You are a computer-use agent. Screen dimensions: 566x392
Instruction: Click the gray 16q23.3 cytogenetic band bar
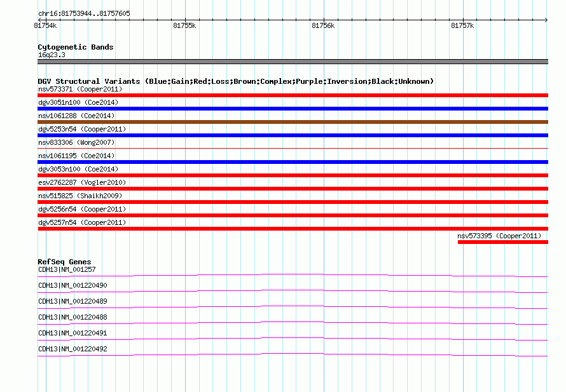pyautogui.click(x=293, y=62)
